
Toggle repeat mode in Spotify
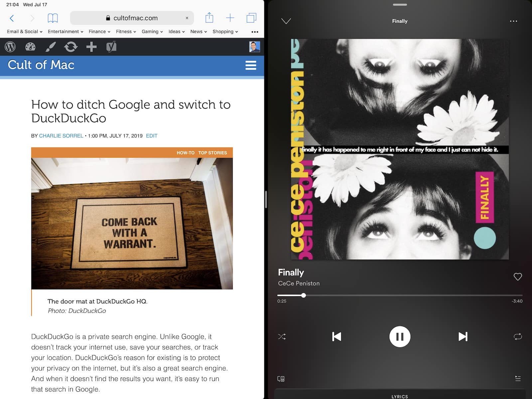point(518,337)
